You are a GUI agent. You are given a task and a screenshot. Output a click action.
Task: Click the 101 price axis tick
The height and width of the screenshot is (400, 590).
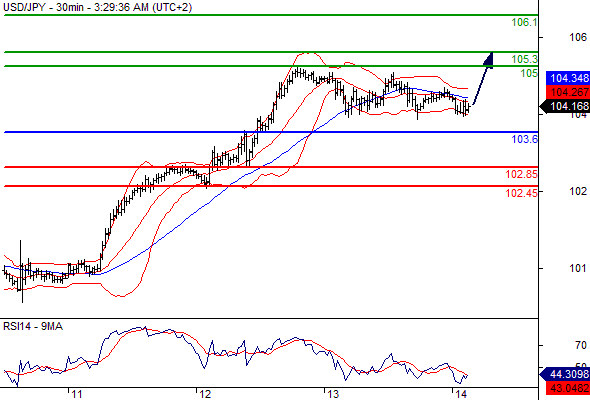(578, 268)
